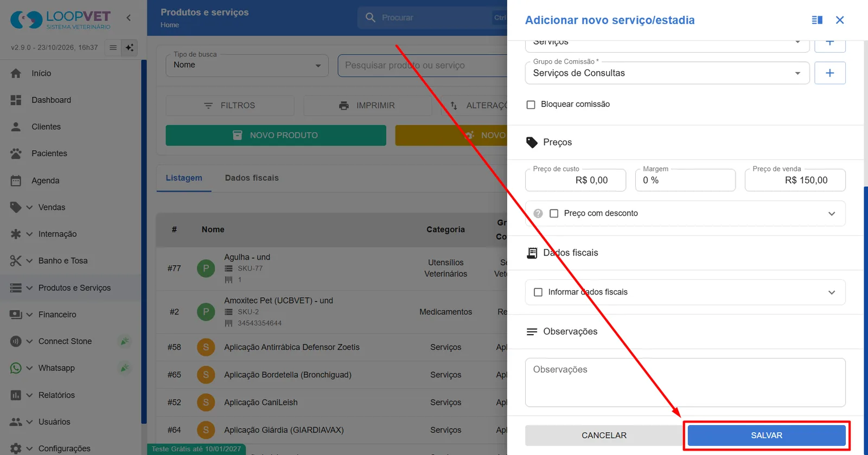The image size is (868, 455).
Task: Open the Grupo de Comissão dropdown
Action: (x=667, y=73)
